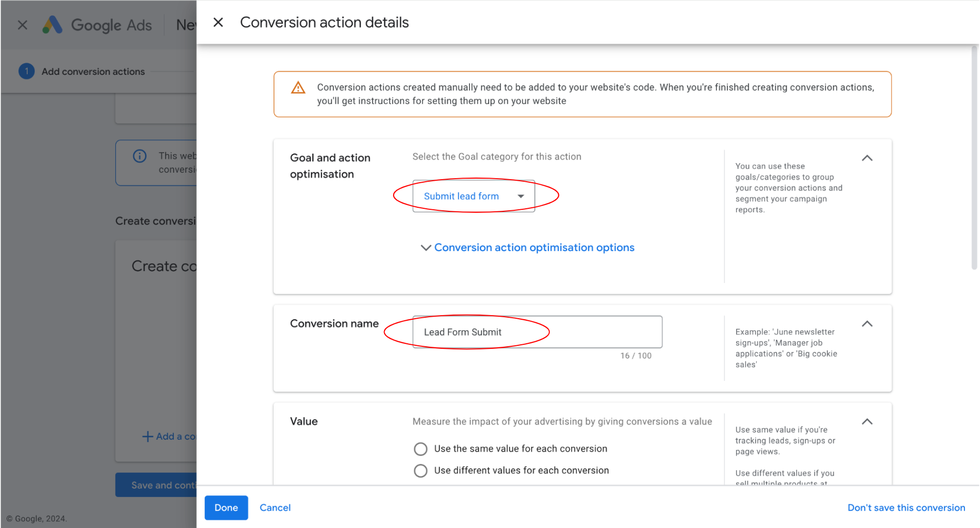The width and height of the screenshot is (980, 528).
Task: Select 'Use the same value for each conversion'
Action: (x=421, y=449)
